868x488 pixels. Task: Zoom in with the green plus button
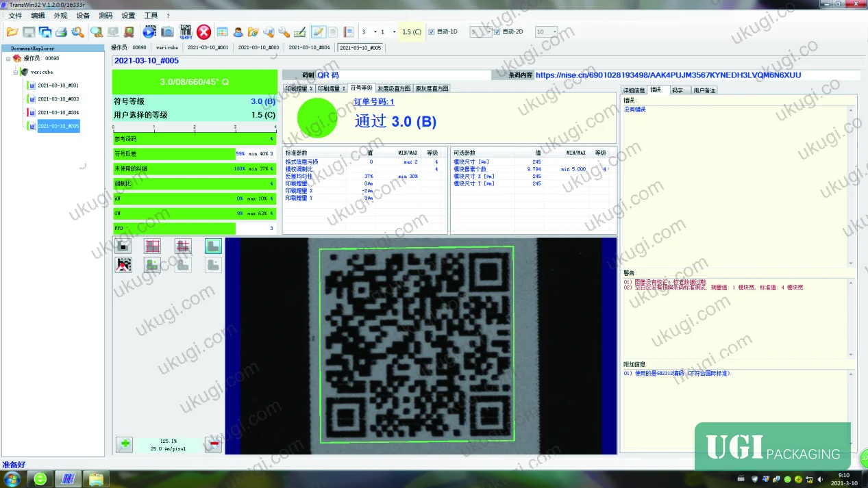(x=125, y=444)
